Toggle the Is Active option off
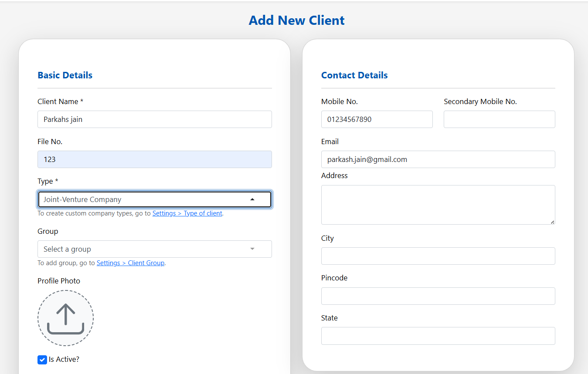 point(42,360)
